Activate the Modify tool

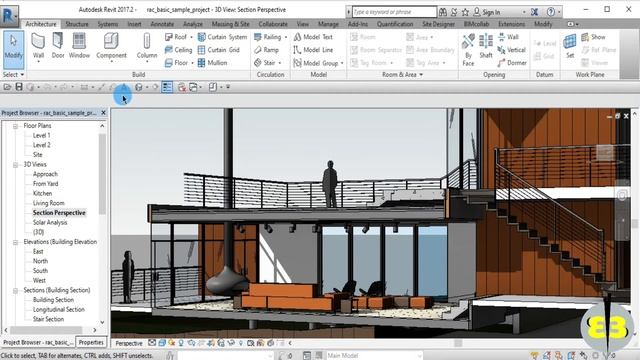point(13,50)
